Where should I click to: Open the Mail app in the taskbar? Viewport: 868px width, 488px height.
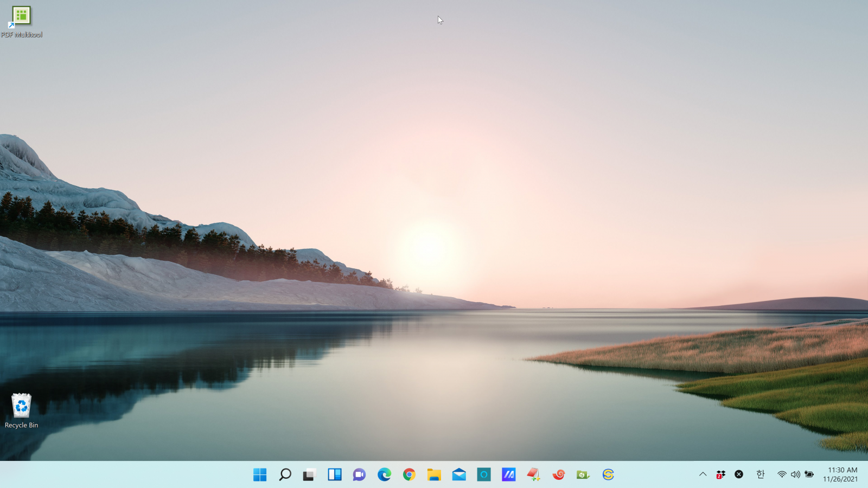tap(459, 475)
